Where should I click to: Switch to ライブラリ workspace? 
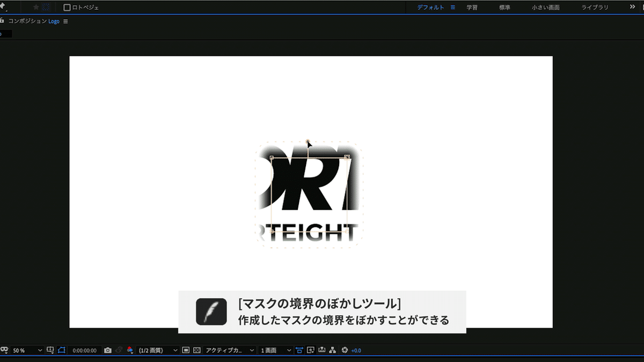click(595, 8)
